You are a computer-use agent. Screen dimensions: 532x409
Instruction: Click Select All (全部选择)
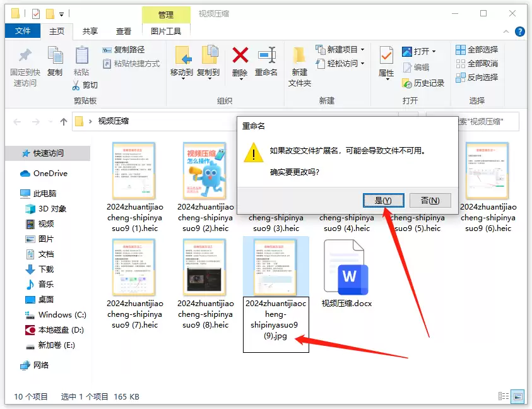[x=476, y=50]
